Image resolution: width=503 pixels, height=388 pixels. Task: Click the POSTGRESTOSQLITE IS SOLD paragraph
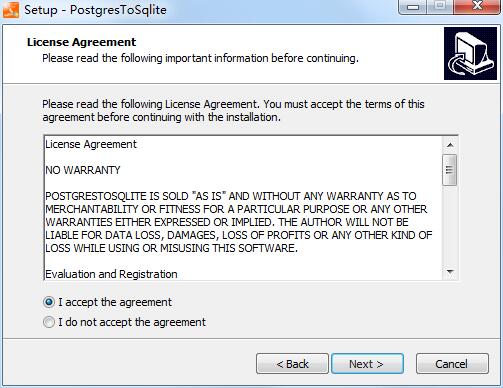pyautogui.click(x=239, y=222)
